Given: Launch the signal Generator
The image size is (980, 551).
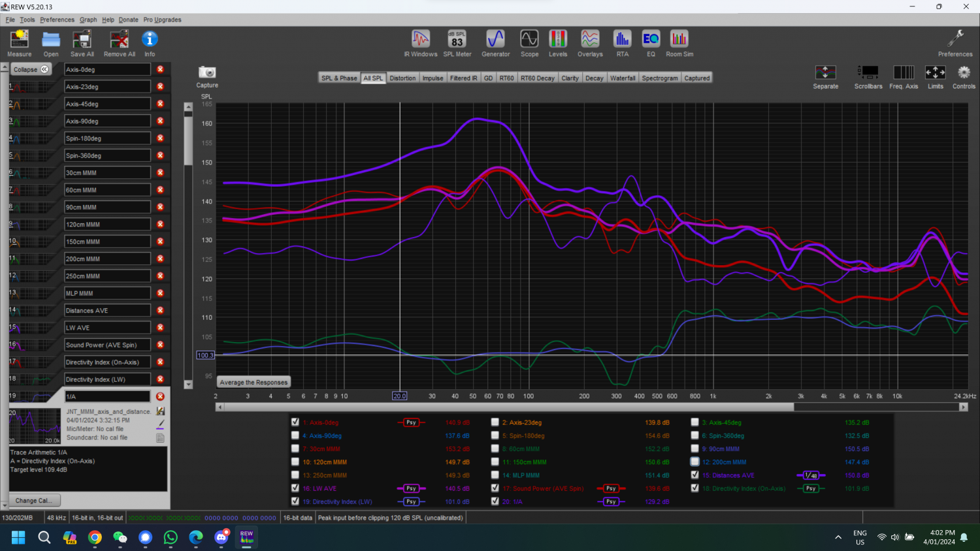Looking at the screenshot, I should point(495,43).
